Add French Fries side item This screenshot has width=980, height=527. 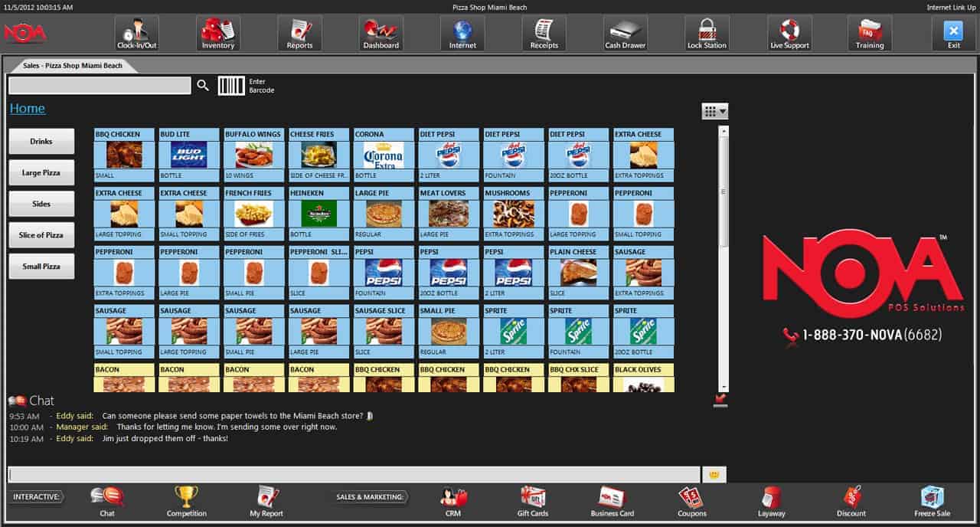tap(253, 213)
